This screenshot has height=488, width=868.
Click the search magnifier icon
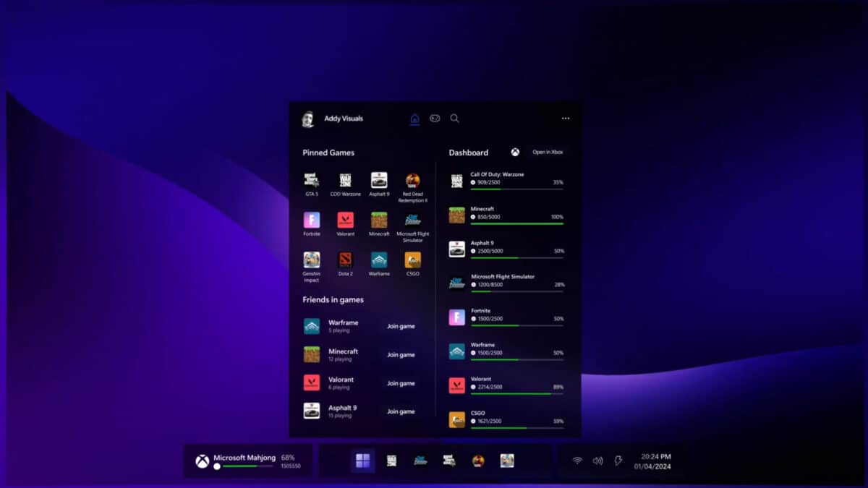point(454,119)
